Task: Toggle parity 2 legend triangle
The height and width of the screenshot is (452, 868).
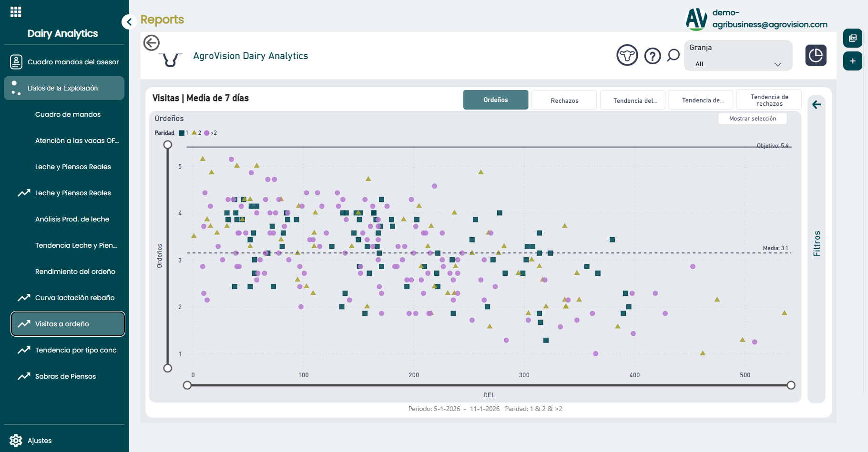Action: pyautogui.click(x=194, y=133)
